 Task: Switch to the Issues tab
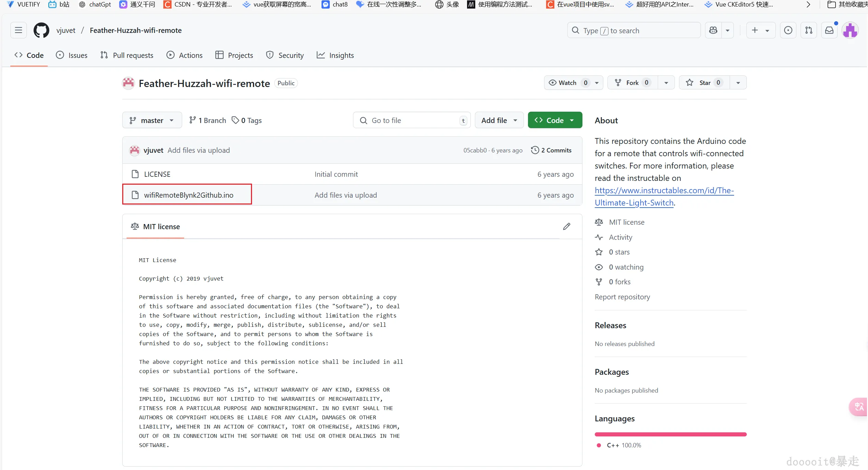(72, 55)
